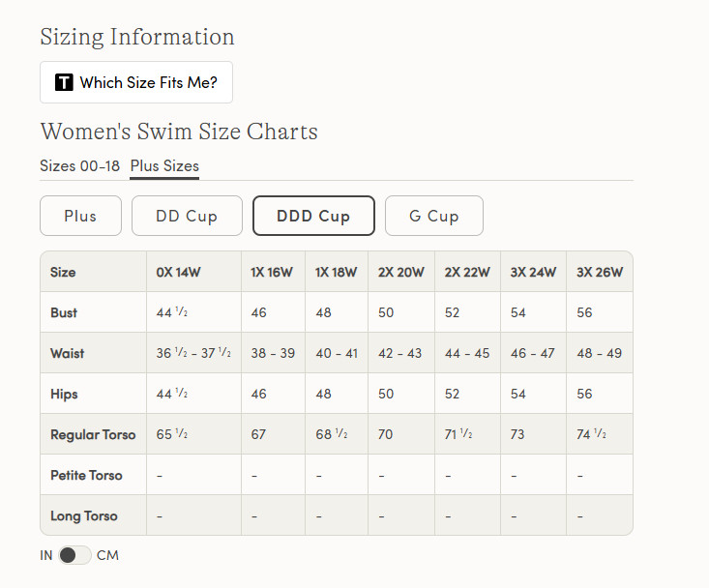Click the 0X 14W size column header

tap(178, 272)
